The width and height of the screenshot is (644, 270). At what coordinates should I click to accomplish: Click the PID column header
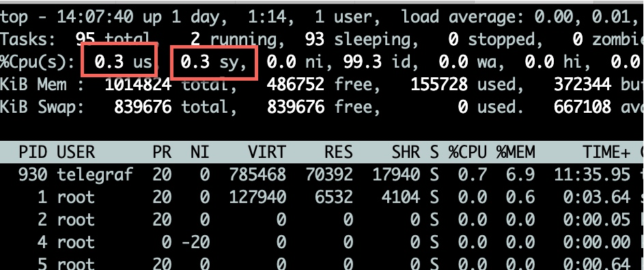pyautogui.click(x=33, y=152)
